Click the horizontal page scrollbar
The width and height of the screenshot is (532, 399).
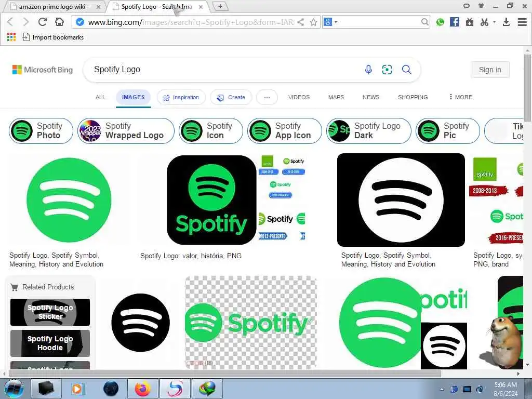[224, 374]
